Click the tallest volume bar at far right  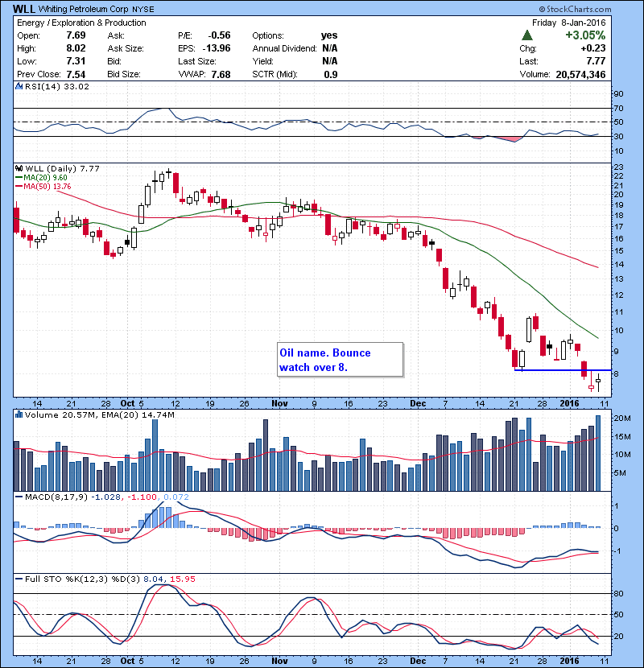(x=598, y=453)
